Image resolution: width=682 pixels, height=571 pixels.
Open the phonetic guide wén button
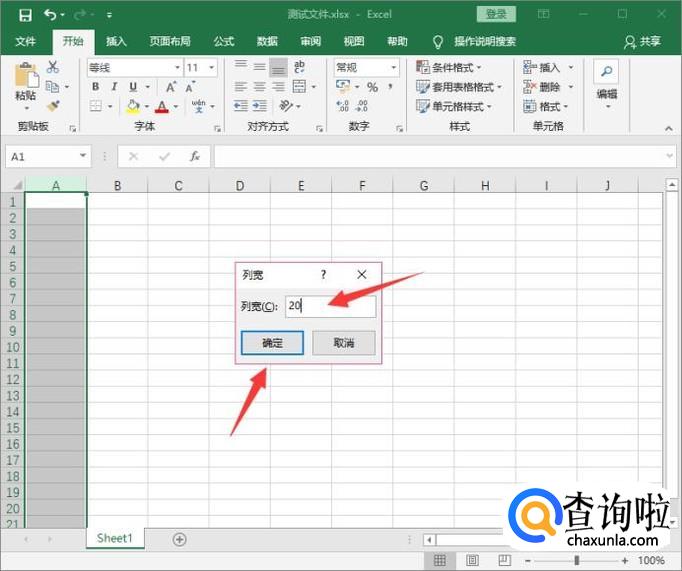coord(199,106)
